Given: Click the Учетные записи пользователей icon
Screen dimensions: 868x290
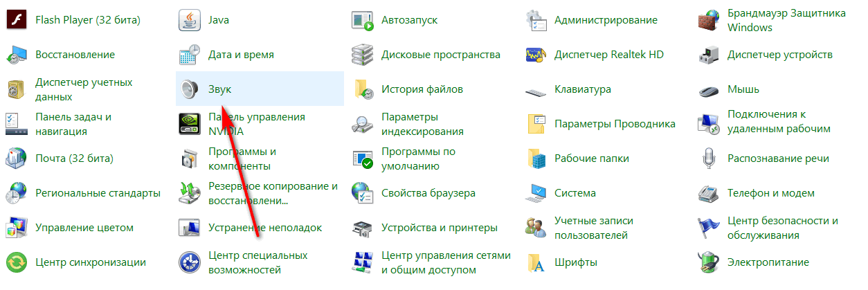Looking at the screenshot, I should [535, 228].
